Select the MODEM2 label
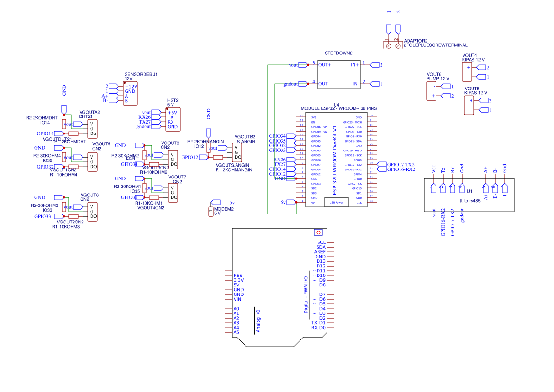The width and height of the screenshot is (554, 392). pos(224,209)
